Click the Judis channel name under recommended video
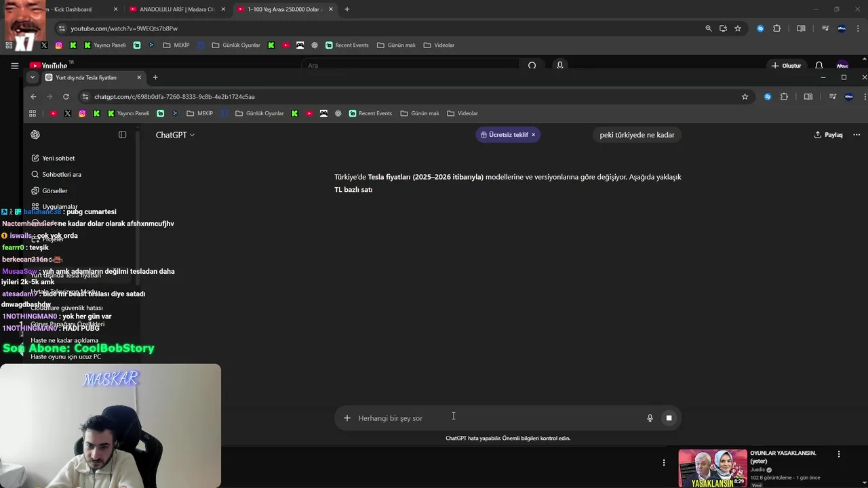Image resolution: width=868 pixels, height=488 pixels. (x=757, y=469)
